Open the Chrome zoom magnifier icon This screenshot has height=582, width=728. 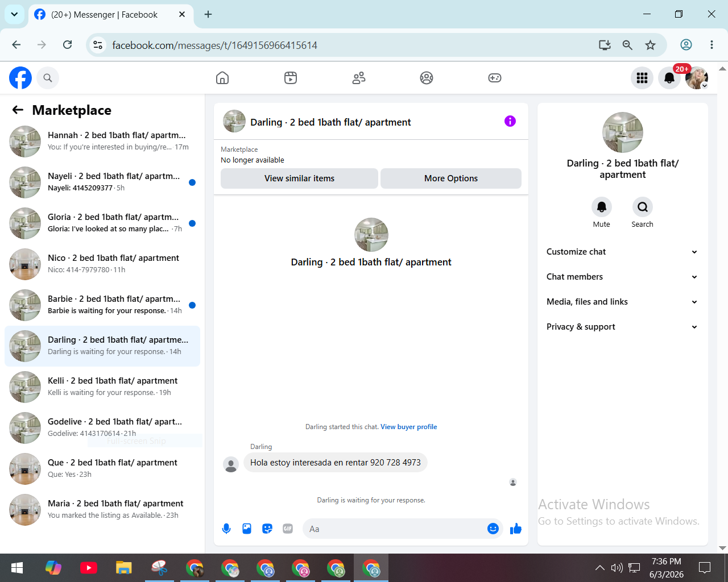pos(627,45)
